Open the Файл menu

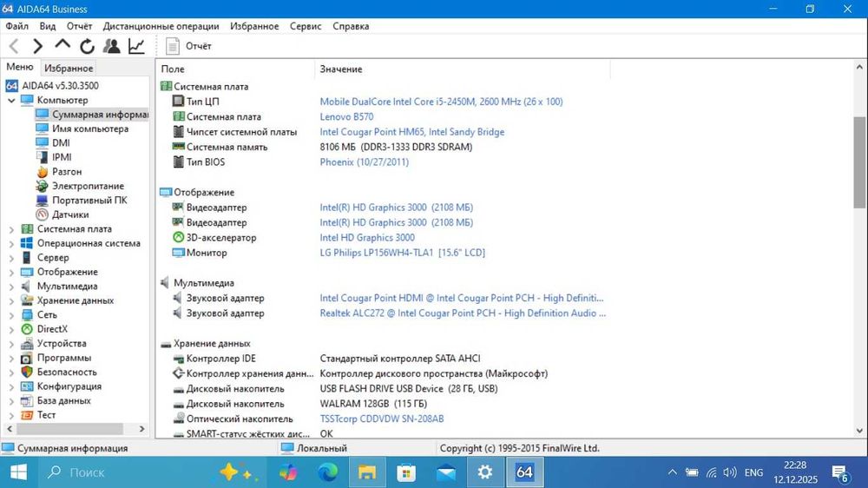(17, 26)
